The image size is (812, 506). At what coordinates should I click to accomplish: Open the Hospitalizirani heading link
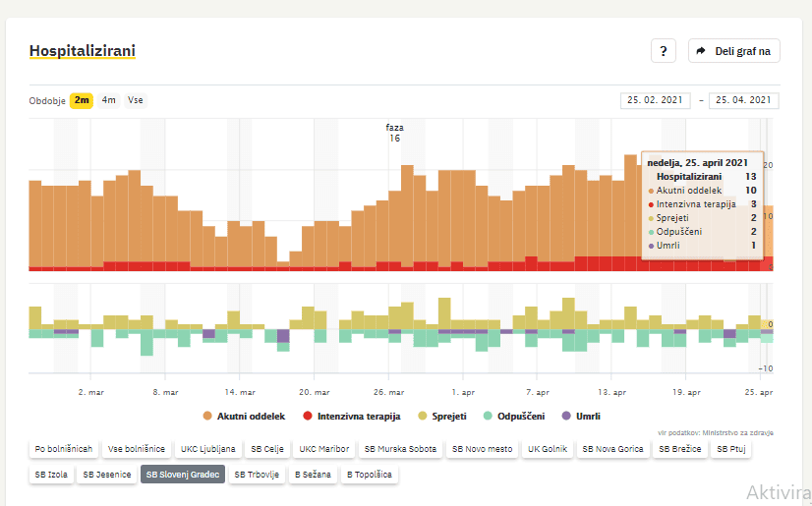click(x=83, y=50)
